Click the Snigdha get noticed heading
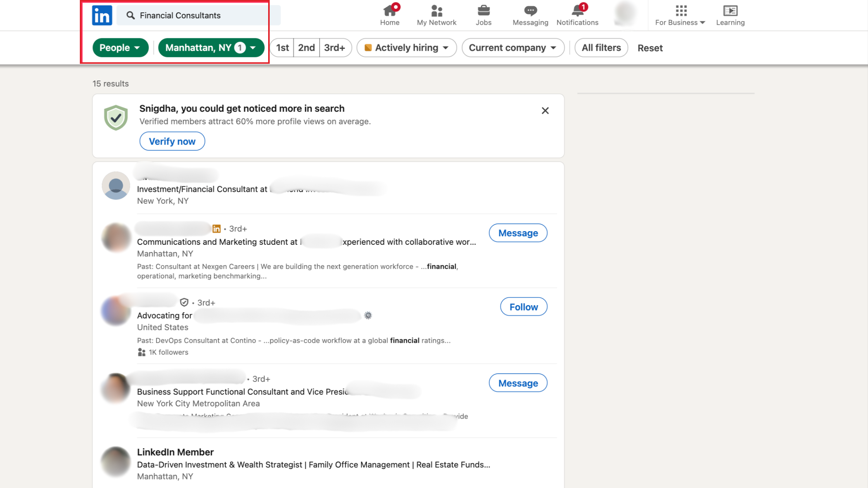 click(242, 108)
